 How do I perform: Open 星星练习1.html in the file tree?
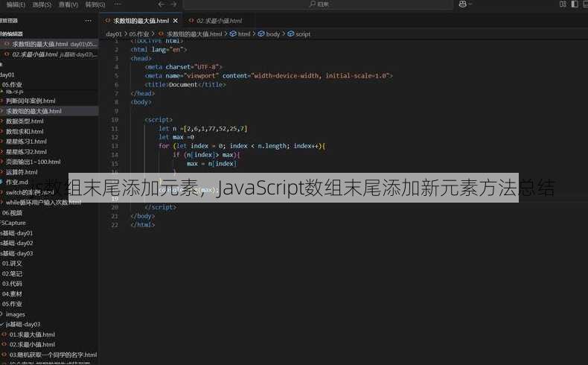pos(26,142)
